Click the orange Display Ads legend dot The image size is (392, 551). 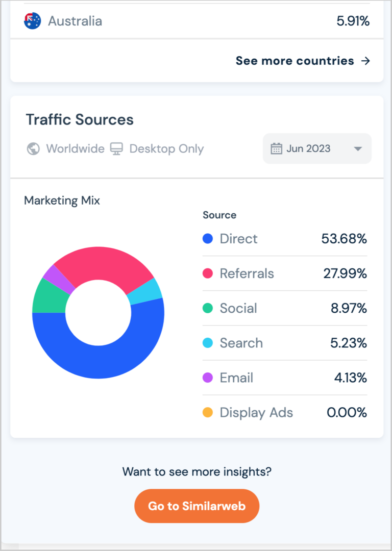pos(208,412)
